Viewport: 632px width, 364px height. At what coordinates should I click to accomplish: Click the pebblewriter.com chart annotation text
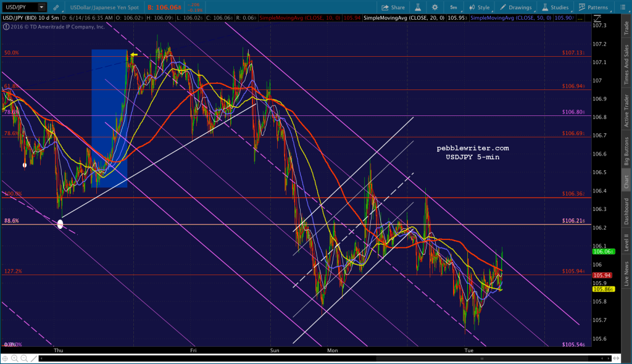coord(473,148)
